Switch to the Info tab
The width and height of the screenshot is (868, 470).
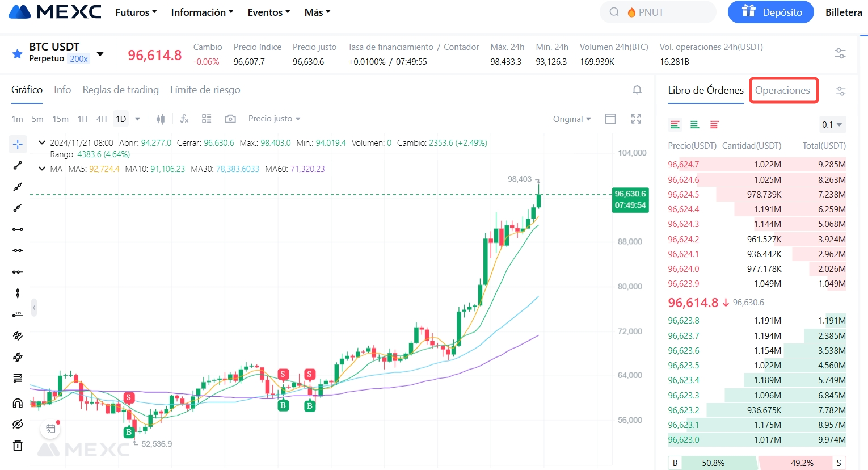tap(62, 90)
